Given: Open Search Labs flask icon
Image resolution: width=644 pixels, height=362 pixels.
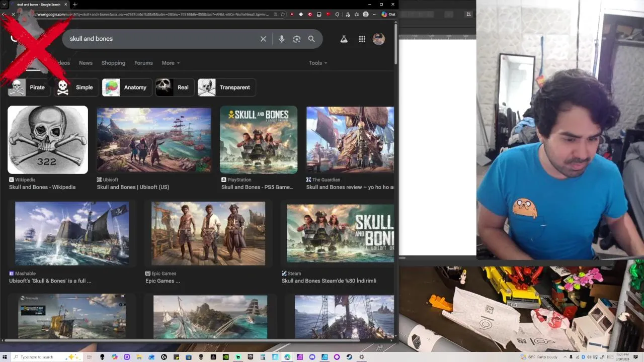Looking at the screenshot, I should (344, 39).
